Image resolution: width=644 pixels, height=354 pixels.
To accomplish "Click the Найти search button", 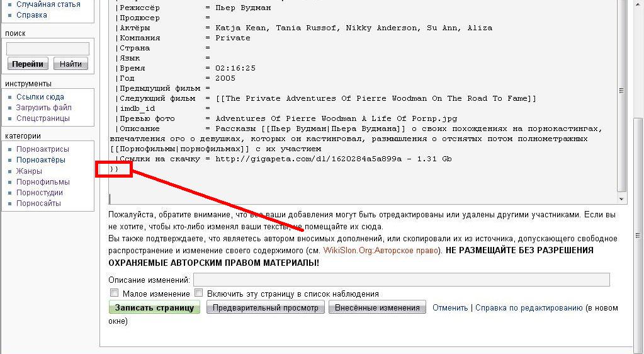I will pos(71,64).
